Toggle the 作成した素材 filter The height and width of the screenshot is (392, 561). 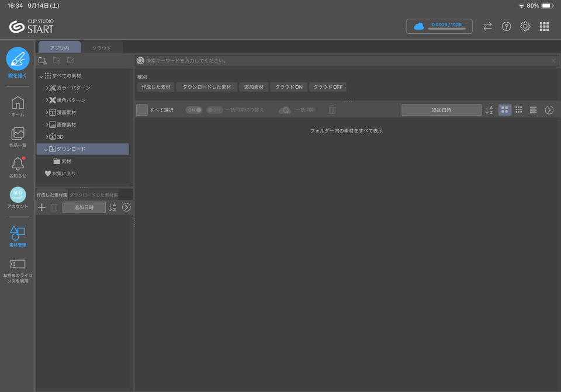click(155, 87)
